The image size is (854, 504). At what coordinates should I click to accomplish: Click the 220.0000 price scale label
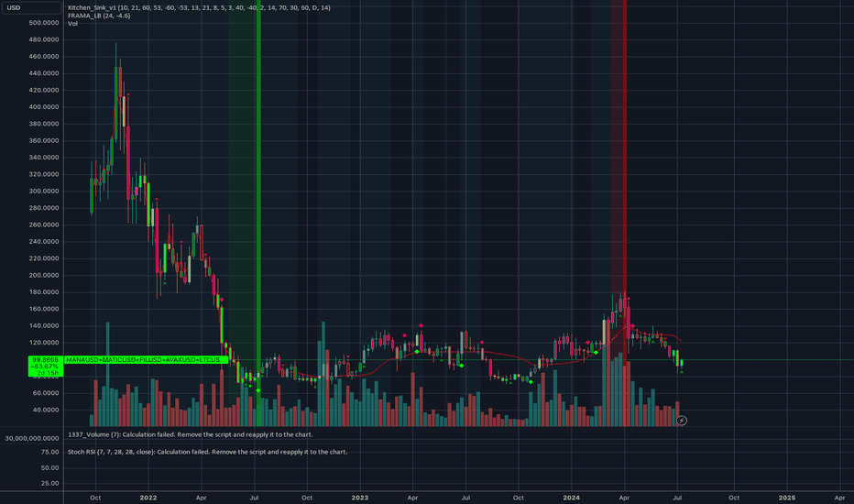click(x=44, y=258)
